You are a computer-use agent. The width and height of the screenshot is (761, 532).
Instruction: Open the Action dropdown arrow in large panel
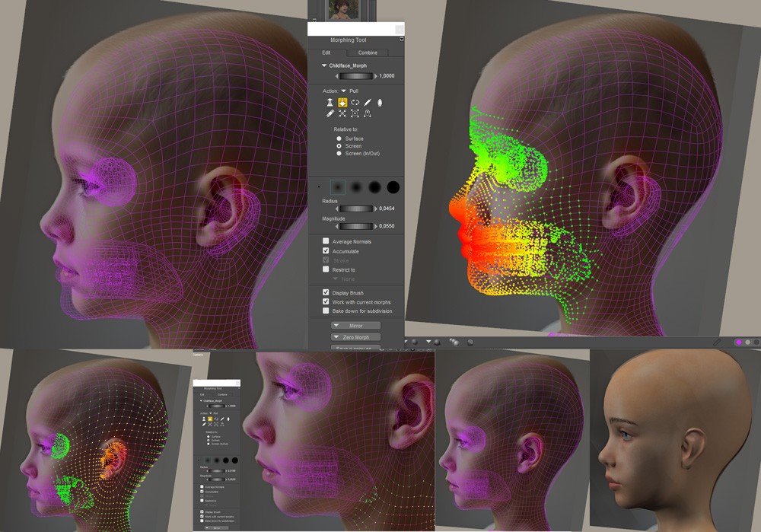tap(343, 91)
